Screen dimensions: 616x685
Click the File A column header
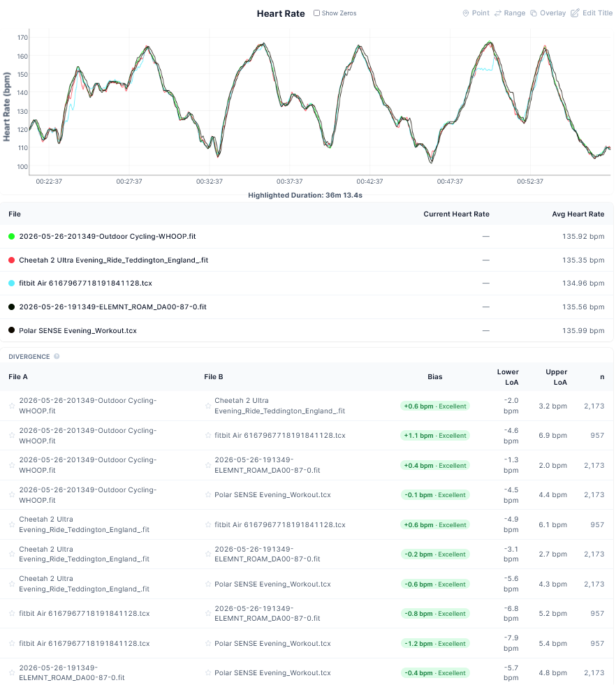point(18,376)
